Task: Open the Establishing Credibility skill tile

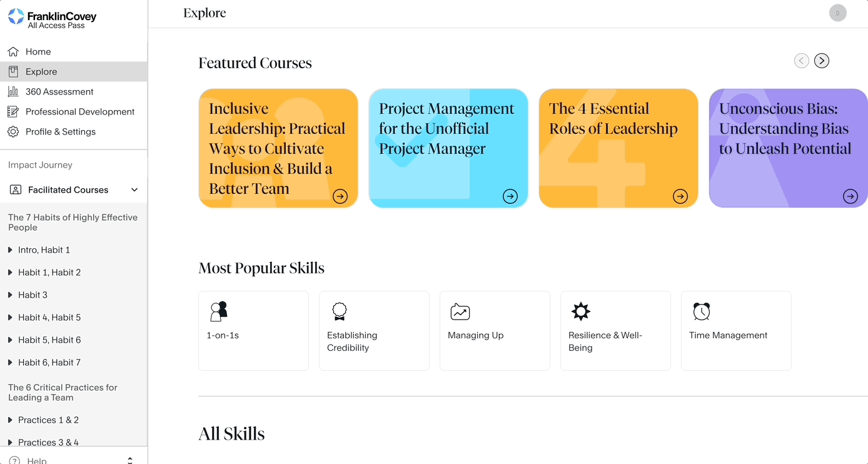Action: [374, 330]
